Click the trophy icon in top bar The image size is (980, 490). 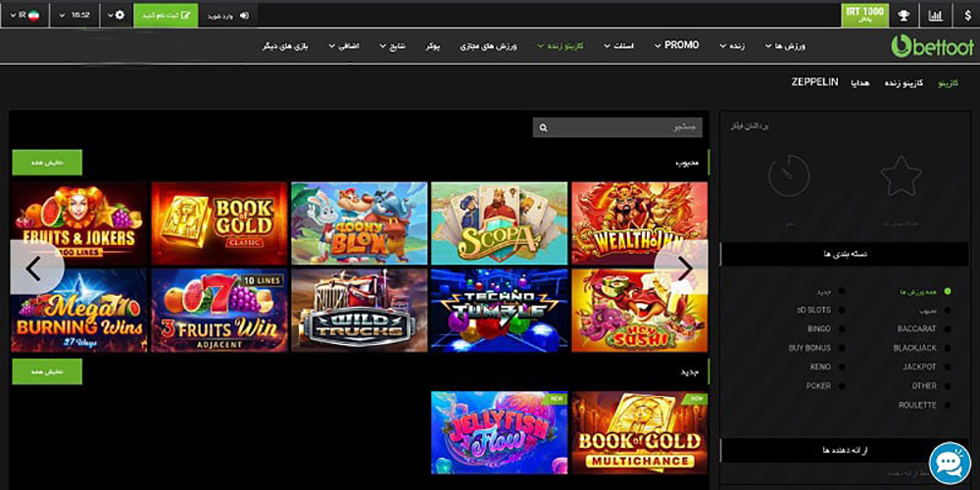click(x=904, y=16)
